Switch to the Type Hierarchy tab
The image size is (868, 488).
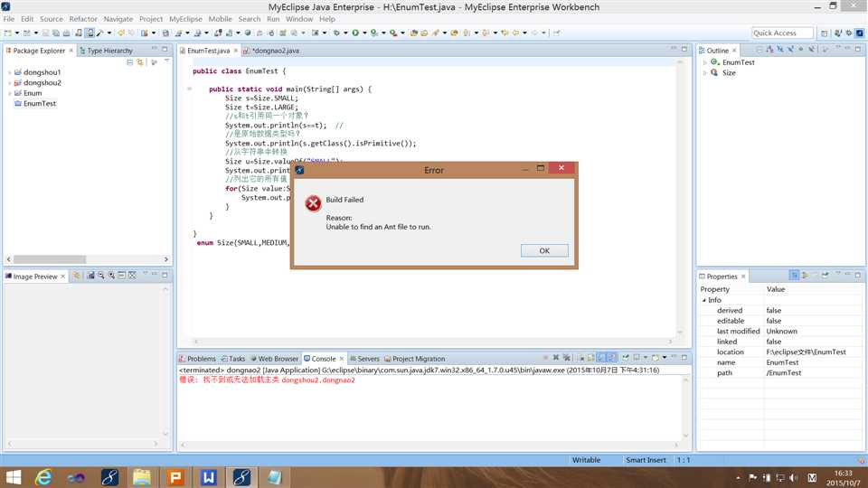click(106, 51)
